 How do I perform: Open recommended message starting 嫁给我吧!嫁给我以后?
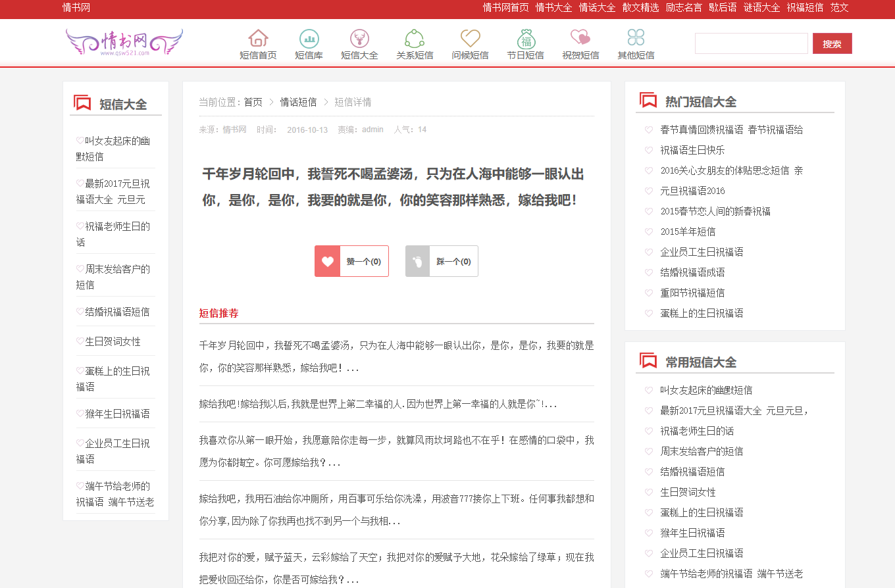click(x=378, y=404)
